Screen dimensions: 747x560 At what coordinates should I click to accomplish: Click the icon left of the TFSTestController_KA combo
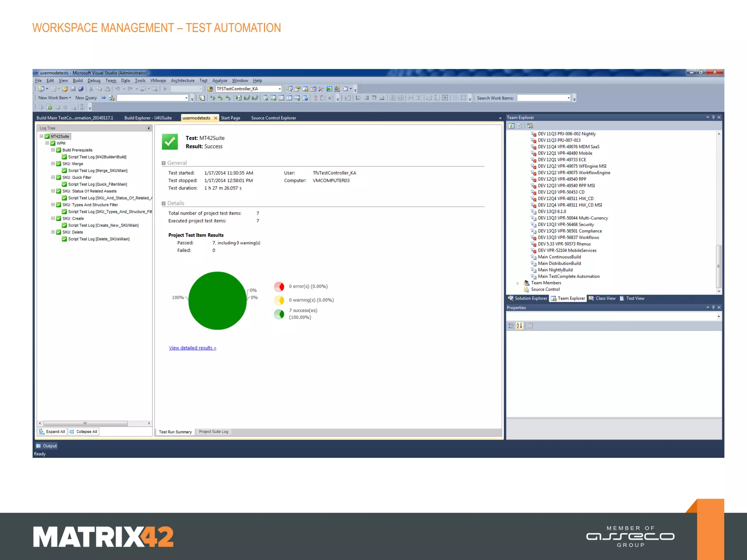click(x=210, y=89)
